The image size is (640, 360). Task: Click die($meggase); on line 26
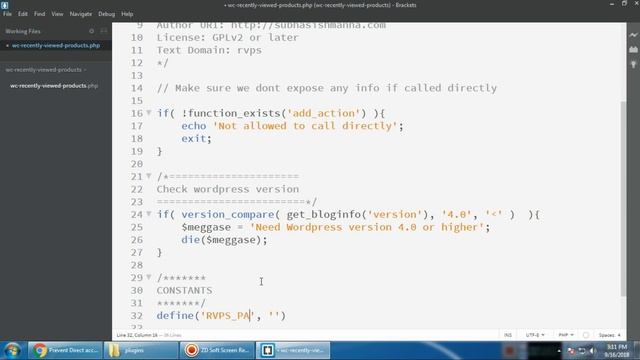coord(224,240)
